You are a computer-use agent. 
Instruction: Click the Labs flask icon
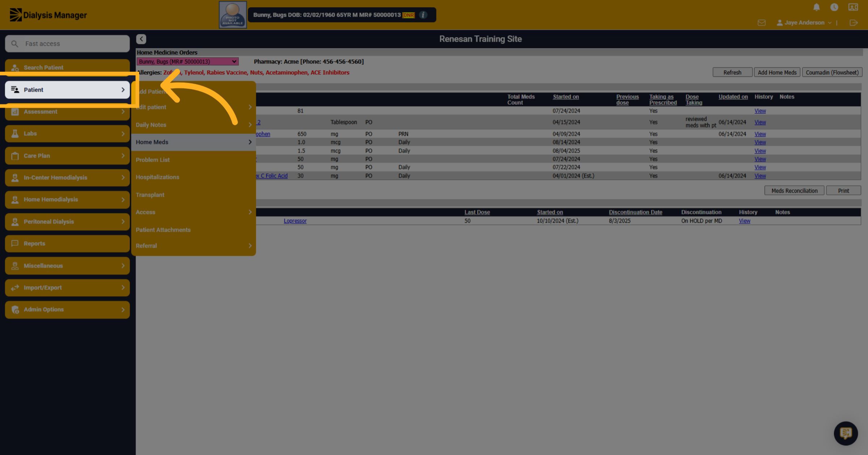[15, 134]
